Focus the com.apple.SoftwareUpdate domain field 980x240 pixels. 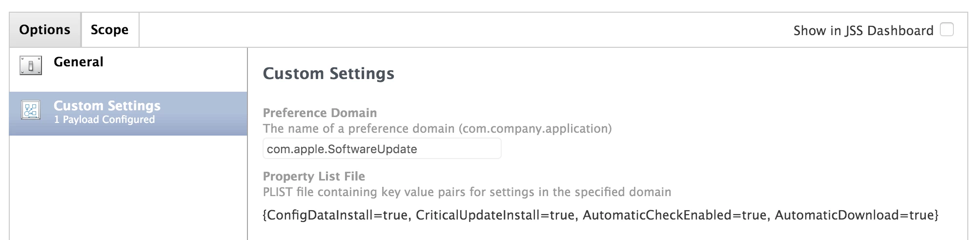pos(382,148)
